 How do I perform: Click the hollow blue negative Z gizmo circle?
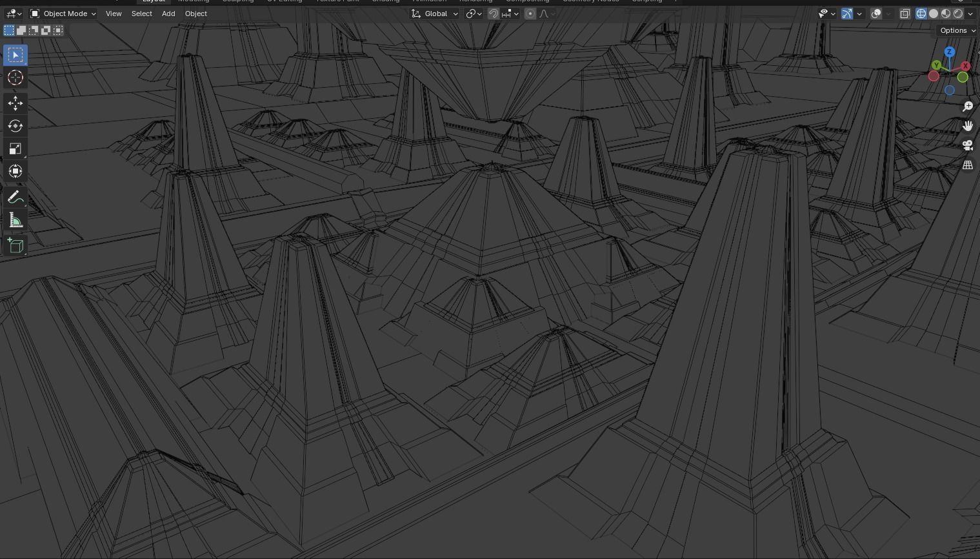pyautogui.click(x=950, y=90)
